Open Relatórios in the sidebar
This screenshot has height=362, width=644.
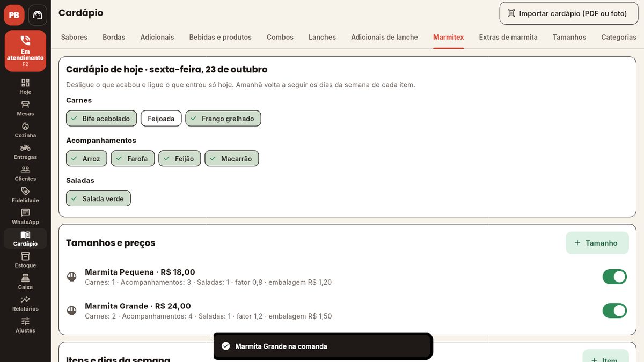[25, 304]
